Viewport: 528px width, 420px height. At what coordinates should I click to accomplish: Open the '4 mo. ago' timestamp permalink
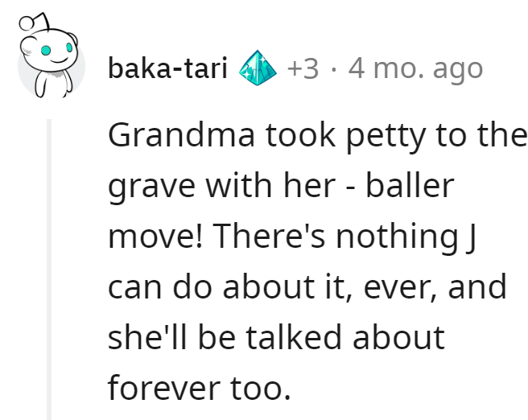pos(415,69)
